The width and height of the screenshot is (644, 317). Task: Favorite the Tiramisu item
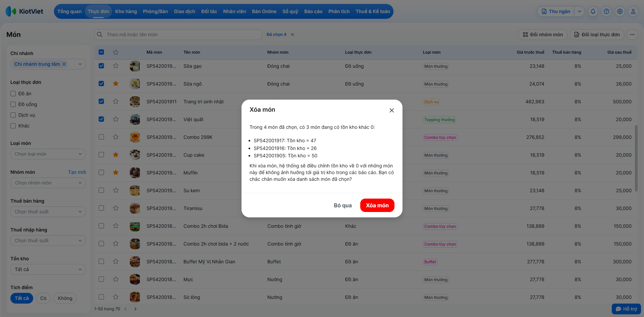[116, 208]
